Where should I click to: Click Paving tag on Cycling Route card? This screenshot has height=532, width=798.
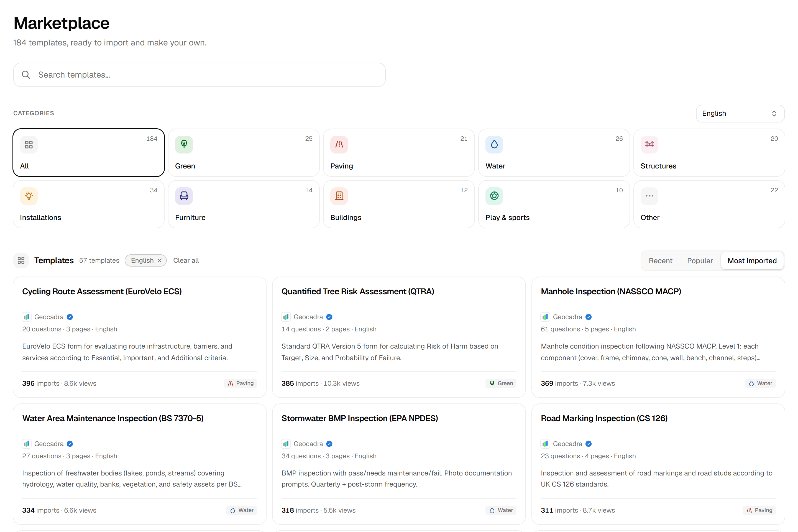[x=241, y=383]
